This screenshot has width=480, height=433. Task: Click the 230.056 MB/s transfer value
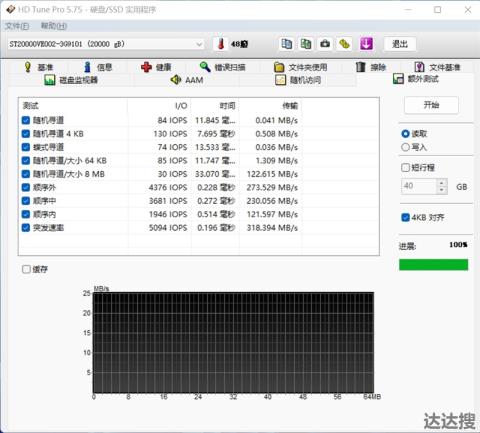[x=272, y=201]
